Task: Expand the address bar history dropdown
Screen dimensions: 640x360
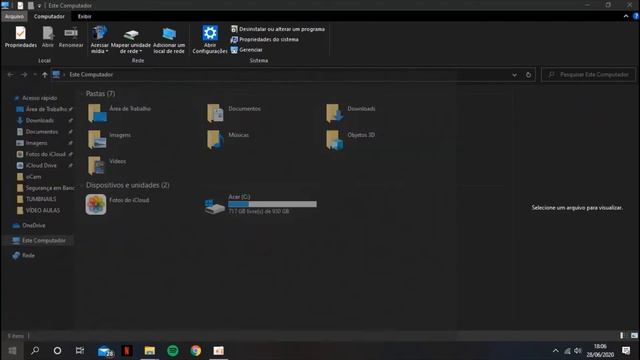Action: point(514,75)
